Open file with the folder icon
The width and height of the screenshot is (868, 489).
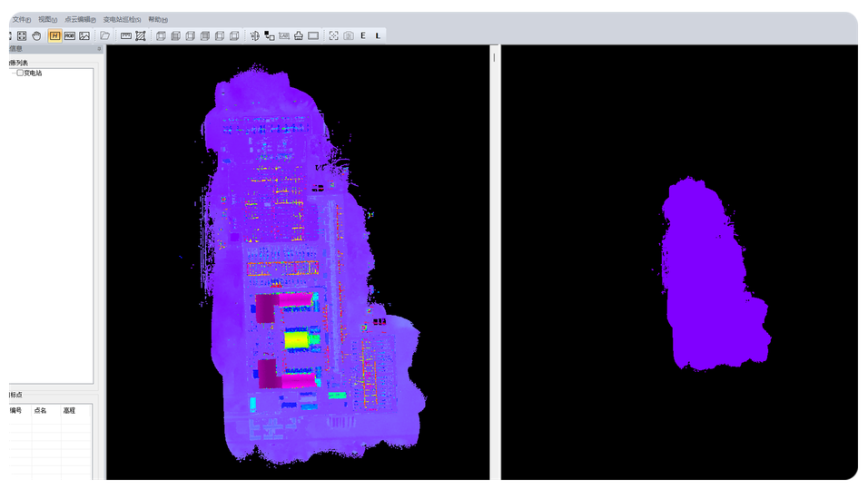click(105, 35)
